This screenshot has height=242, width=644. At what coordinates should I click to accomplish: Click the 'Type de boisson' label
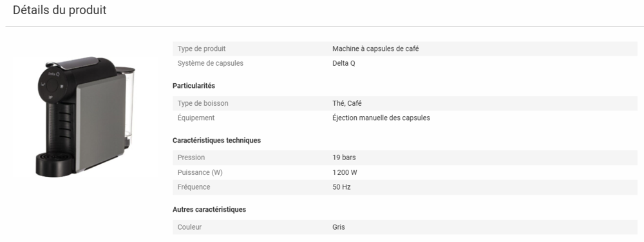coord(203,103)
